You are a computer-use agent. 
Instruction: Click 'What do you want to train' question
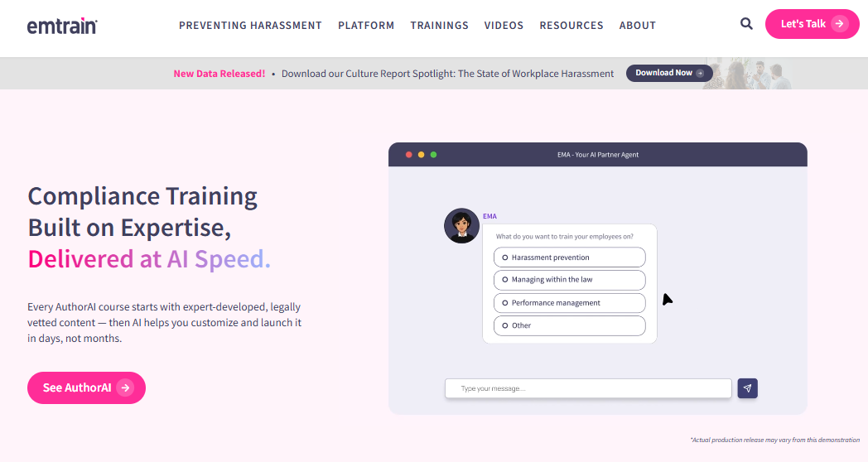pos(565,236)
